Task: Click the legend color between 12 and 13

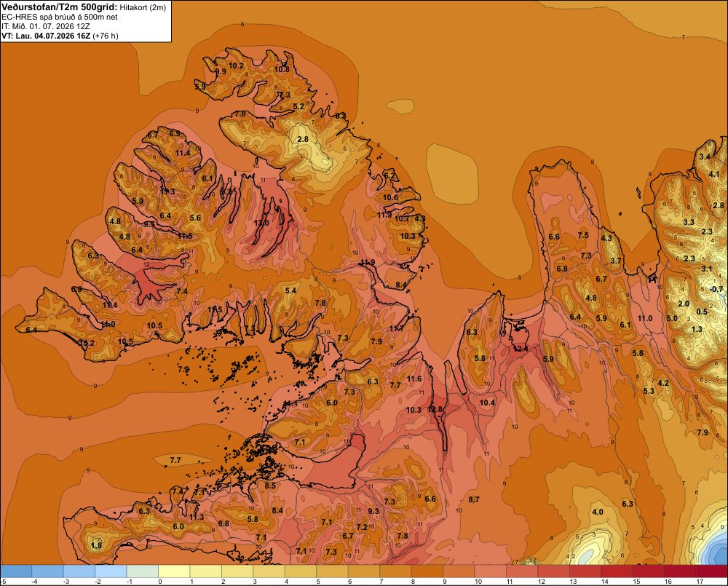Action: (x=553, y=571)
